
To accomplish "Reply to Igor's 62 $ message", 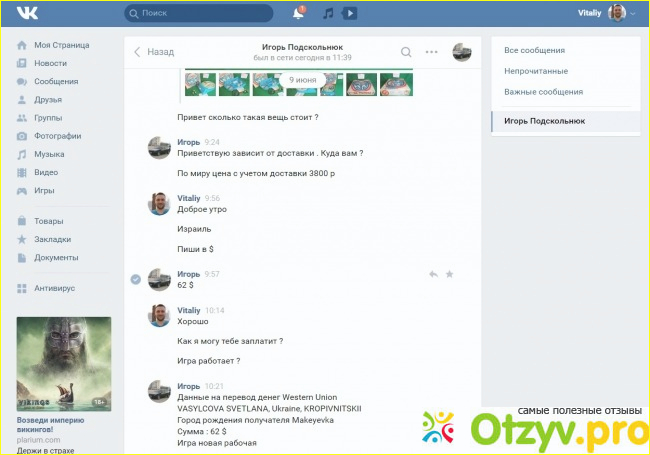I will pyautogui.click(x=433, y=274).
